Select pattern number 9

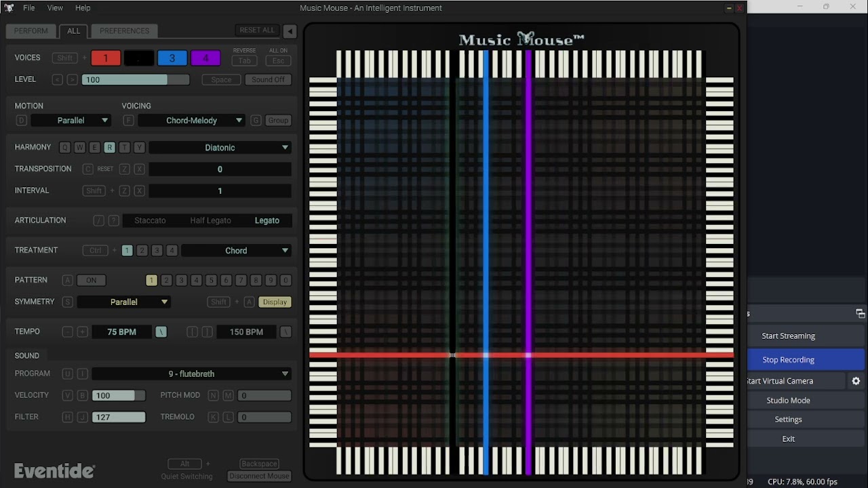(271, 281)
